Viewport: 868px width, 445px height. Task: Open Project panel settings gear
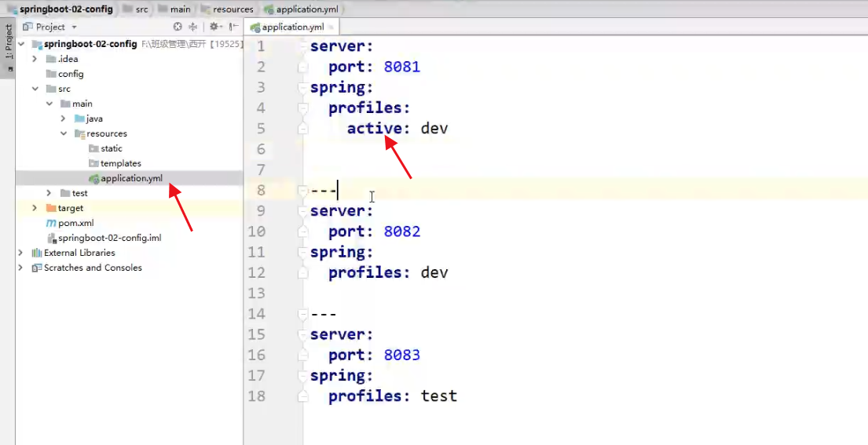coord(214,27)
